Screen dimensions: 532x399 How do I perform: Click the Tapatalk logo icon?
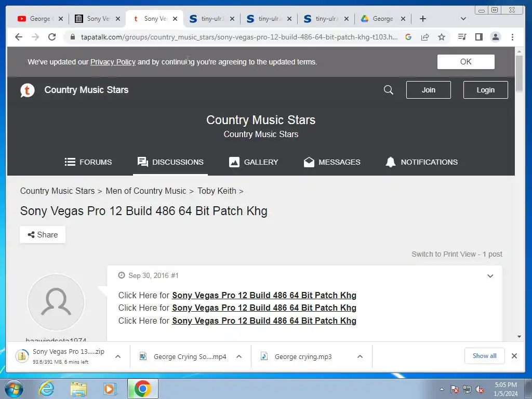[28, 90]
